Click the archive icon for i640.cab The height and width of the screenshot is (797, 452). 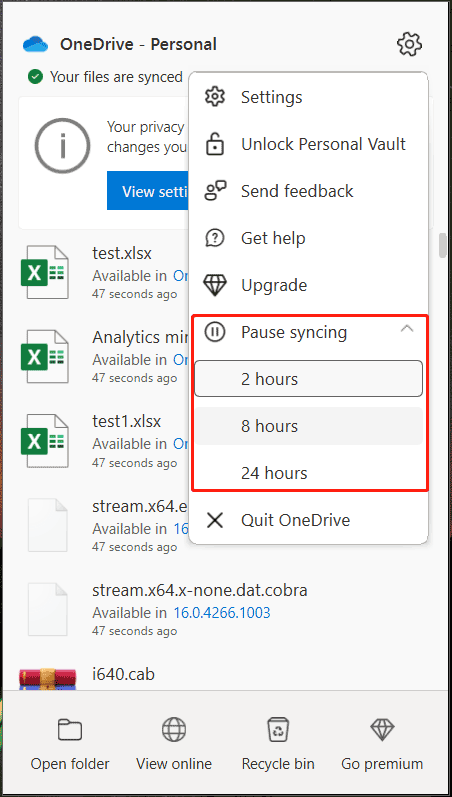pos(47,680)
